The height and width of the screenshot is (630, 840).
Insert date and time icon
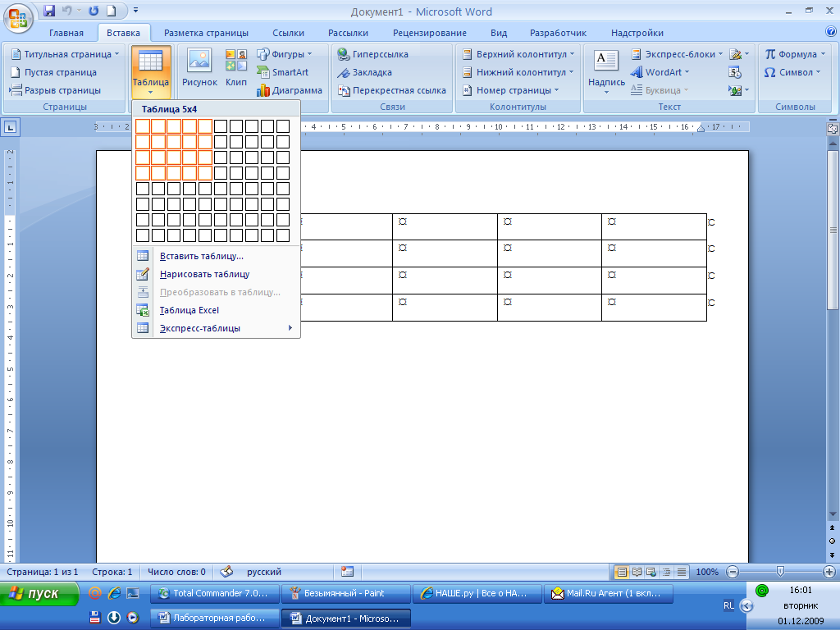pos(735,72)
